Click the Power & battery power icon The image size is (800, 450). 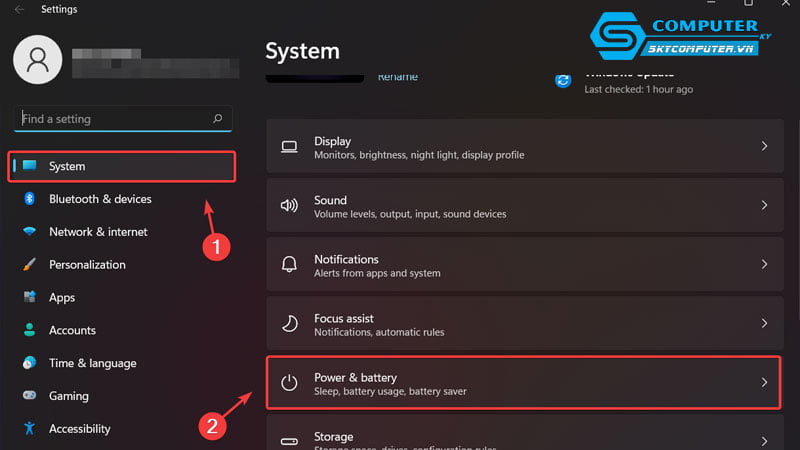[x=289, y=382]
